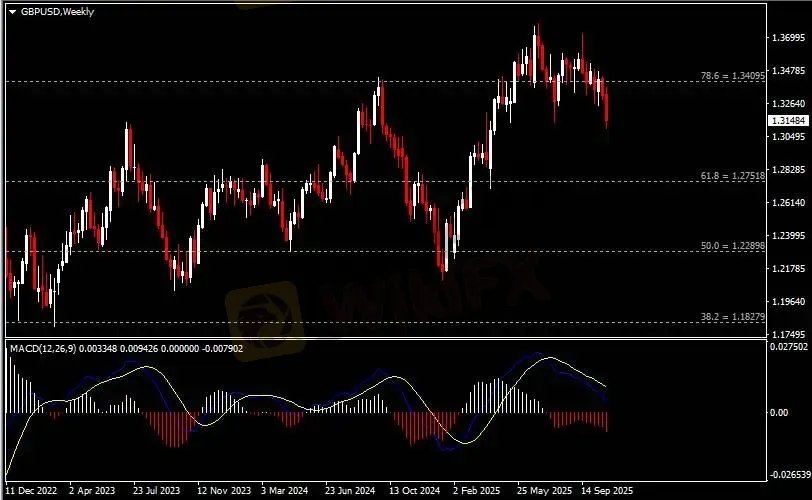Click the MACD(12,26,9) indicator label
This screenshot has height=500, width=812.
(43, 348)
